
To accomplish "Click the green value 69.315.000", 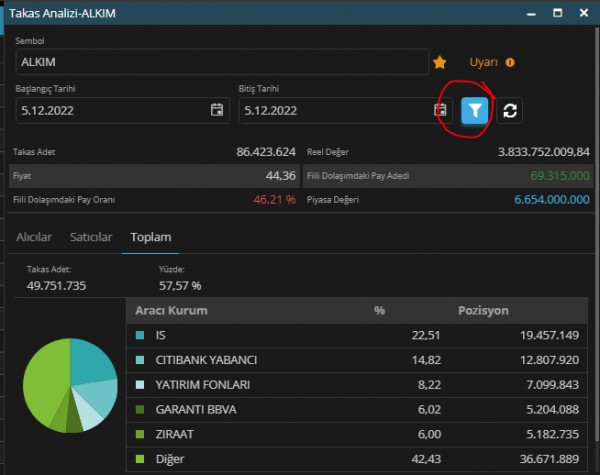I will [x=560, y=176].
